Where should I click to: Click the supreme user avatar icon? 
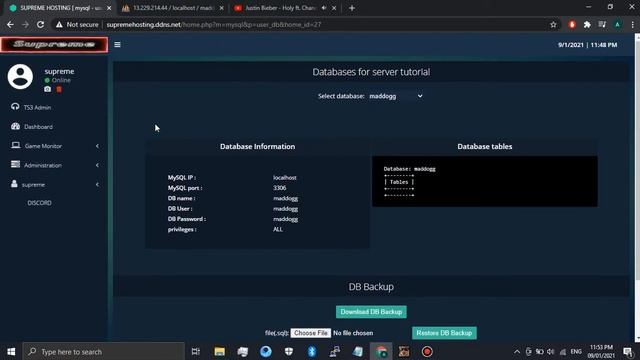[20, 76]
